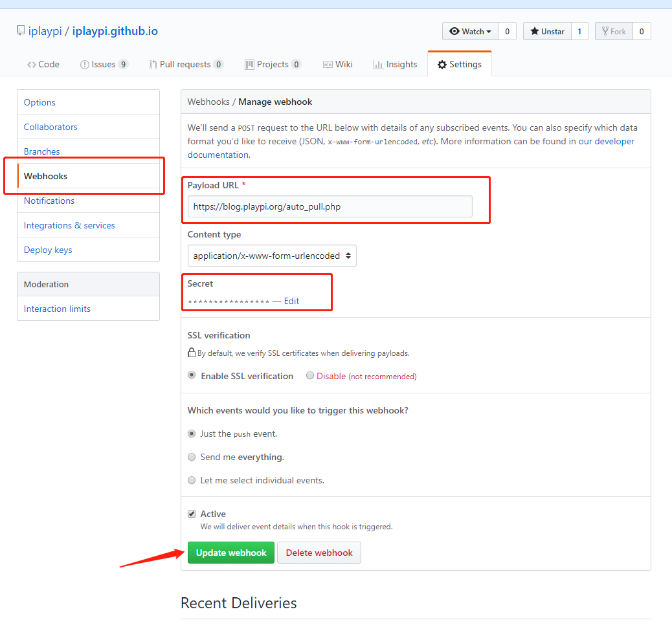Screen dimensions: 672x627
Task: Click the Wiki book icon
Action: [x=328, y=65]
